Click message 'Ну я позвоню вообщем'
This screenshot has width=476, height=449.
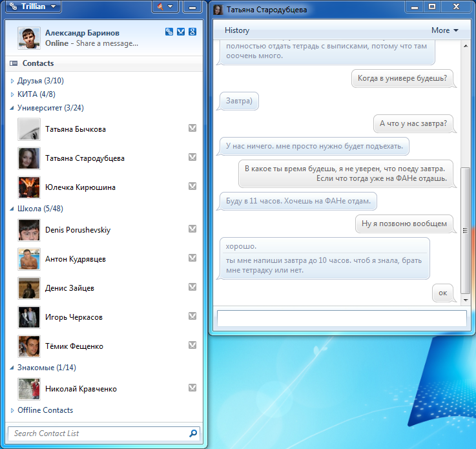pos(404,224)
